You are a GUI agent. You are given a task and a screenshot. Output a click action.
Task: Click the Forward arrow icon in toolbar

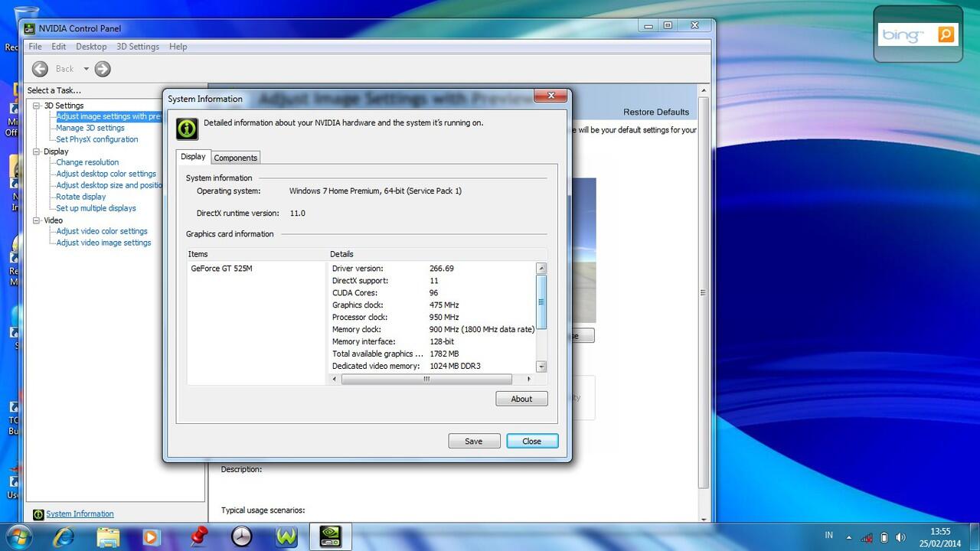coord(103,69)
